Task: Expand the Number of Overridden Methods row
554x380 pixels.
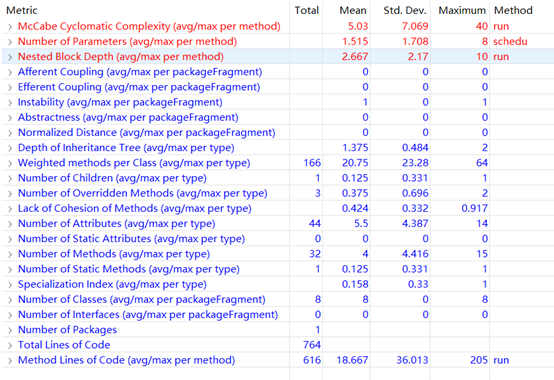Action: tap(10, 194)
